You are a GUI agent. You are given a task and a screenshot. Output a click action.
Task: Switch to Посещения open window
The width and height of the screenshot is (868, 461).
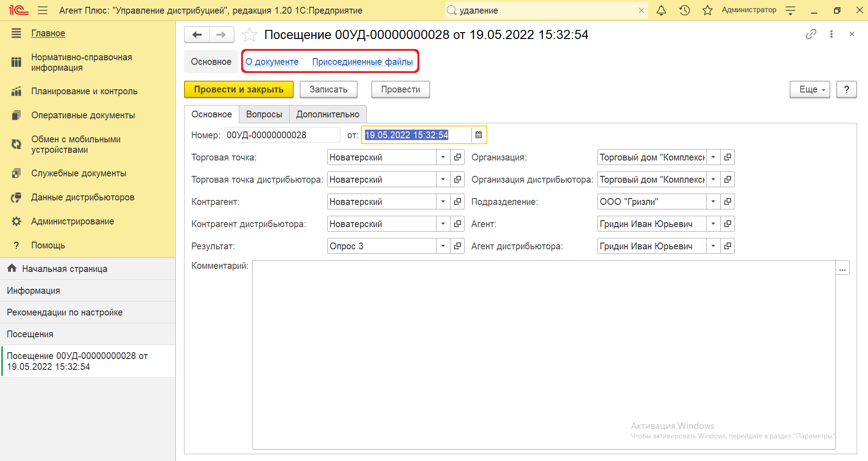(87, 334)
